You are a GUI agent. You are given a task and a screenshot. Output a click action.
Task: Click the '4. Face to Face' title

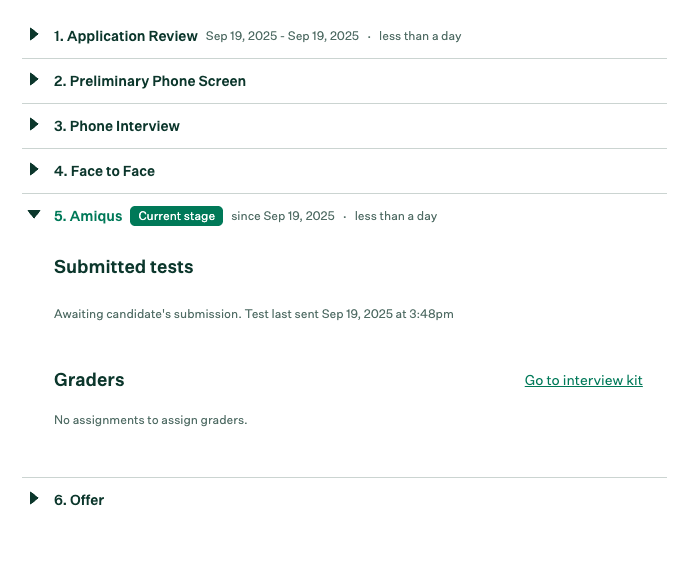coord(105,171)
